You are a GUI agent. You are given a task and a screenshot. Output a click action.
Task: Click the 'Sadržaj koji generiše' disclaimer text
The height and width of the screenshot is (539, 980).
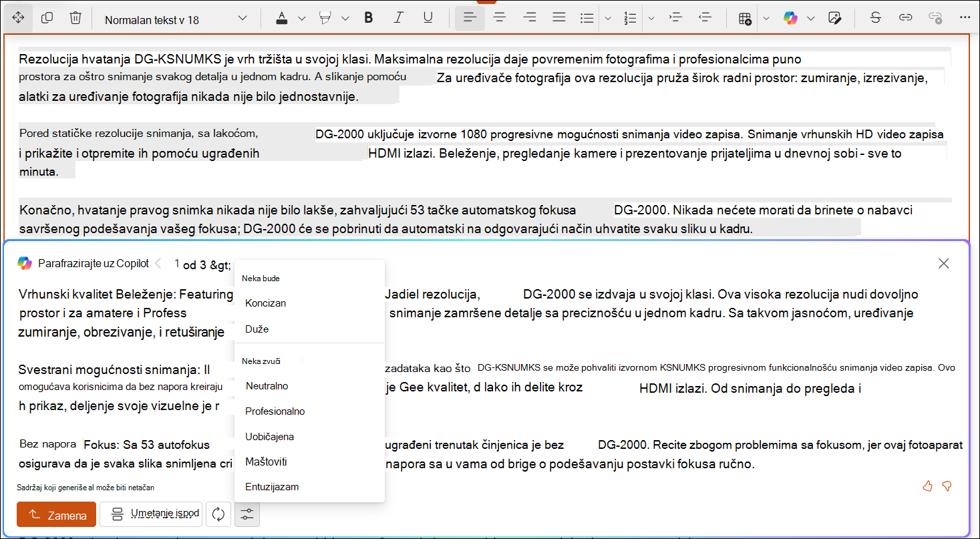pyautogui.click(x=87, y=488)
